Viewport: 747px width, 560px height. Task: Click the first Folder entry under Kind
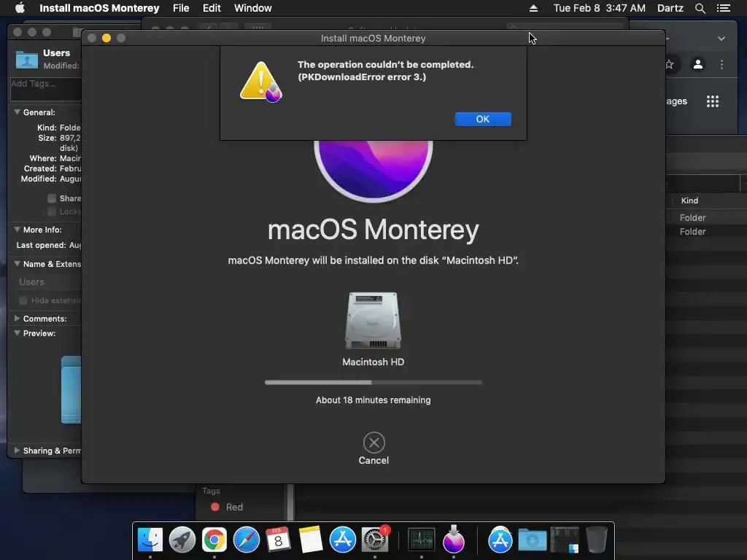coord(692,217)
